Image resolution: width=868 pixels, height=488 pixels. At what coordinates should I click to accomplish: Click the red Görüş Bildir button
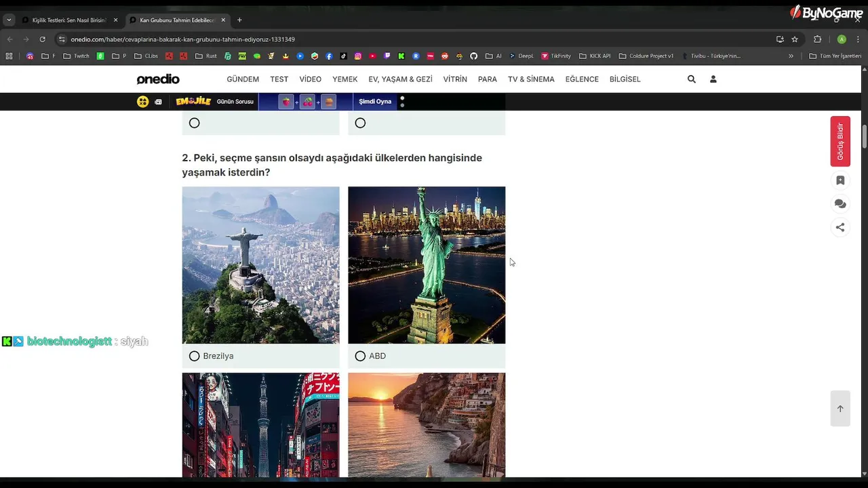pyautogui.click(x=840, y=142)
